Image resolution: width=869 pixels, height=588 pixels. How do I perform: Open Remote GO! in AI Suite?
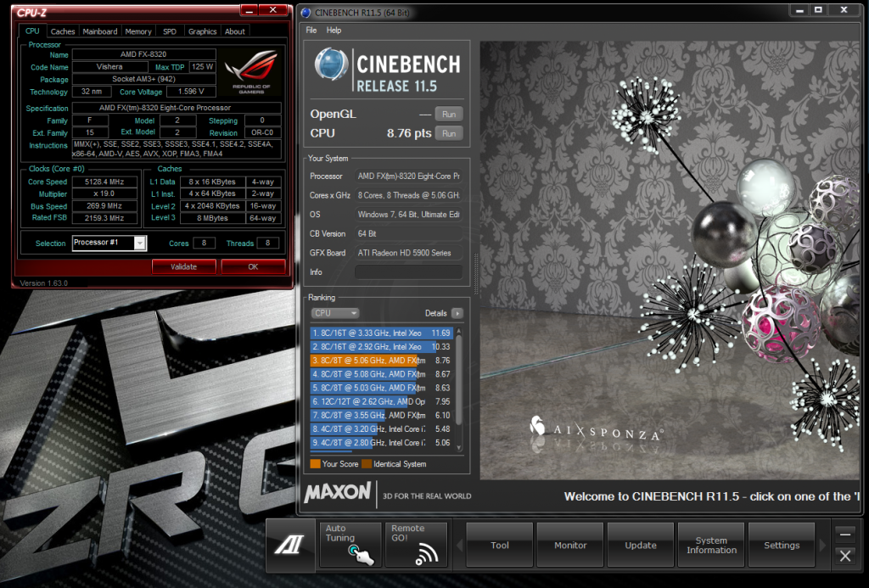tap(416, 545)
